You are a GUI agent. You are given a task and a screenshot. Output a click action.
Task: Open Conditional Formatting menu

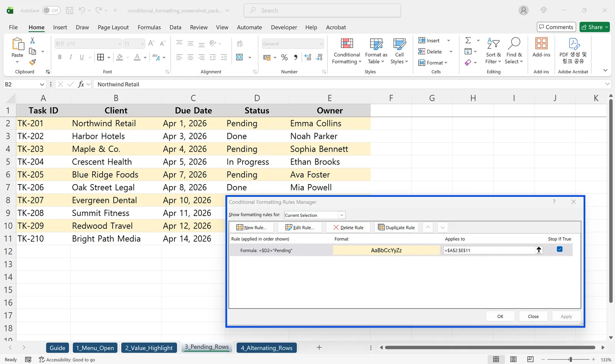346,51
